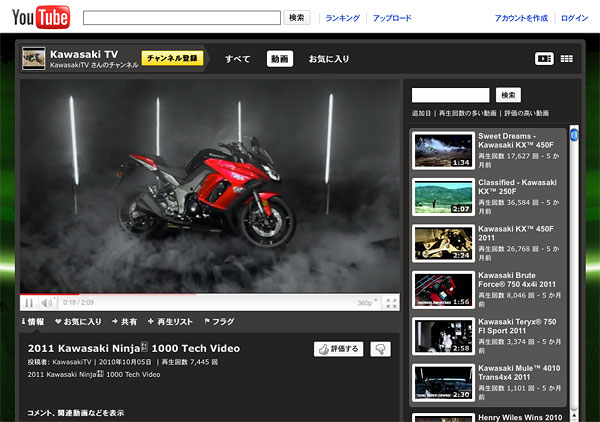The image size is (600, 422).
Task: Open Teryx 750 FI Sport thumbnail
Action: pos(443,336)
